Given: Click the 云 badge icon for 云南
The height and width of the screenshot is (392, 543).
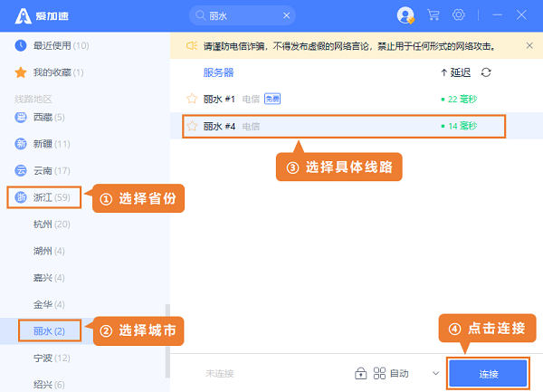Looking at the screenshot, I should tap(21, 171).
